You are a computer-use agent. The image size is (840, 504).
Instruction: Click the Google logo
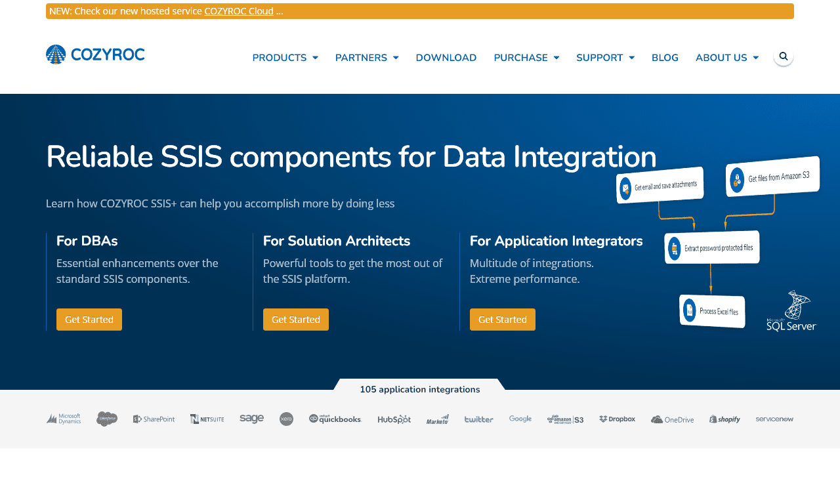coord(520,419)
